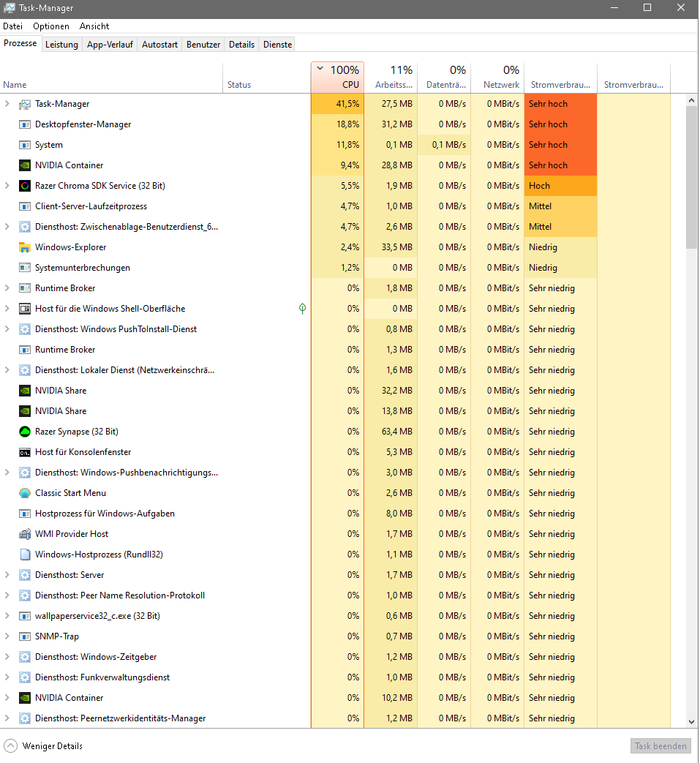This screenshot has height=763, width=700.
Task: Click the Razer Chroma SDK Service icon
Action: coord(25,186)
